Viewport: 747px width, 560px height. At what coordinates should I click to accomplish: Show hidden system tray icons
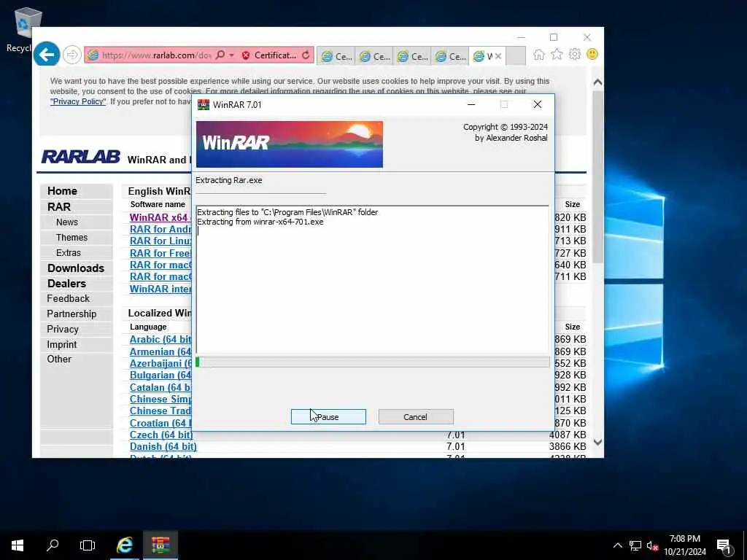click(617, 545)
